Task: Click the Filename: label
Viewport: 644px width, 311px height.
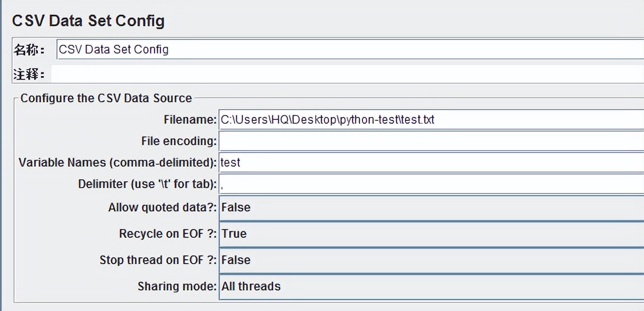Action: click(x=190, y=120)
